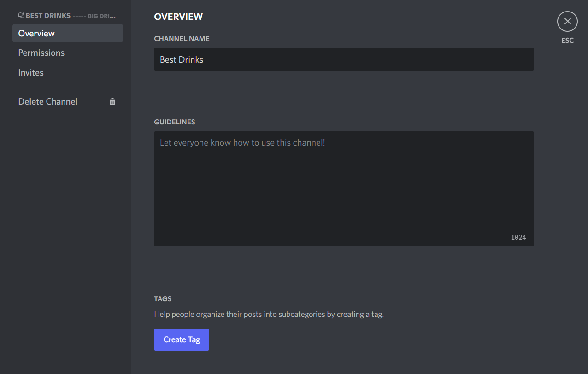The height and width of the screenshot is (374, 588).
Task: Open the Overview settings tab
Action: [68, 33]
